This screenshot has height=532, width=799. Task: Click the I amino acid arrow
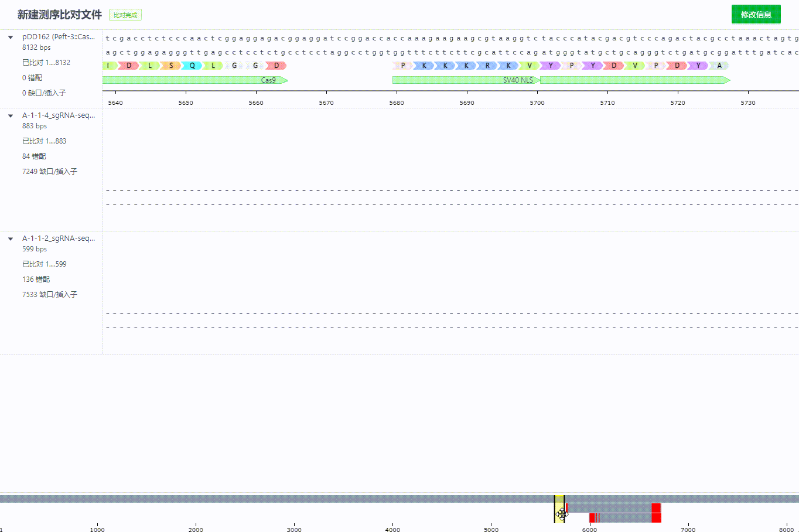[x=108, y=66]
